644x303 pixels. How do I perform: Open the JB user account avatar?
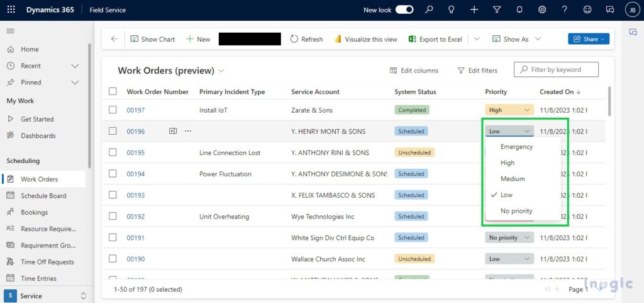pyautogui.click(x=632, y=10)
